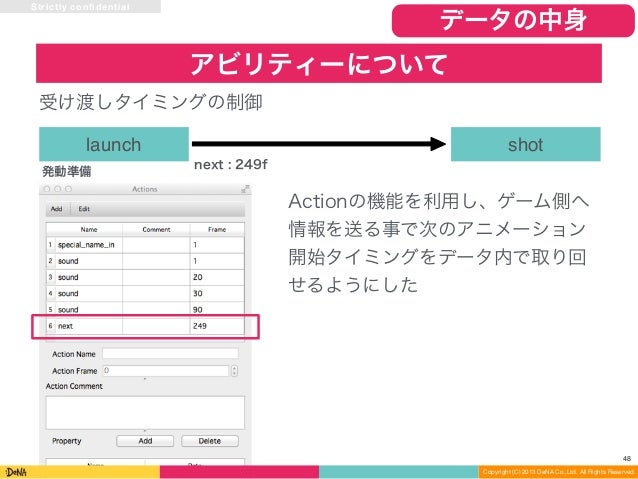Image resolution: width=638 pixels, height=479 pixels.
Task: Click the comment cell of the next row
Action: 156,326
